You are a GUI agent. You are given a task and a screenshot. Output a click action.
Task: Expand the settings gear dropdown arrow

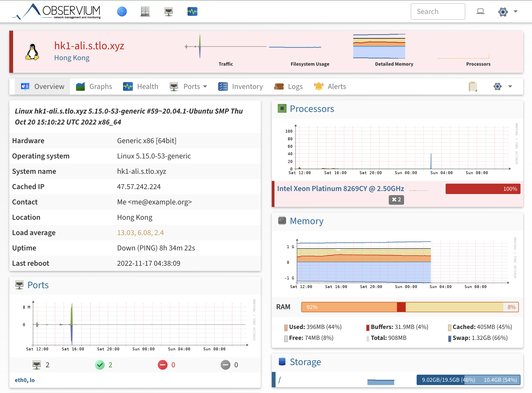click(516, 11)
